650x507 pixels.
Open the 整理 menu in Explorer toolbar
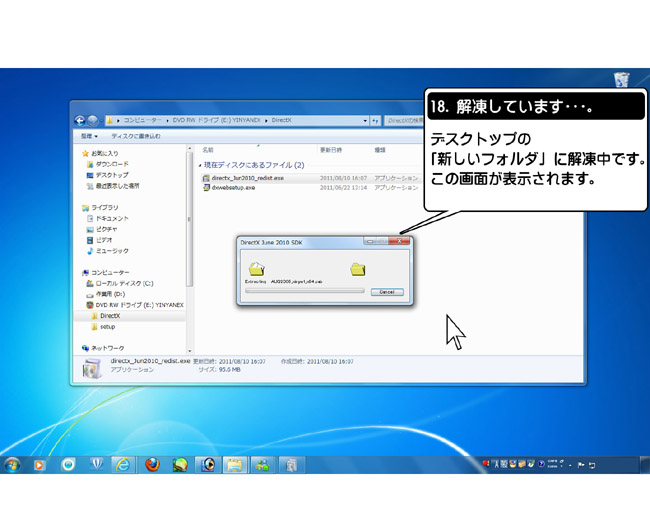pos(89,136)
